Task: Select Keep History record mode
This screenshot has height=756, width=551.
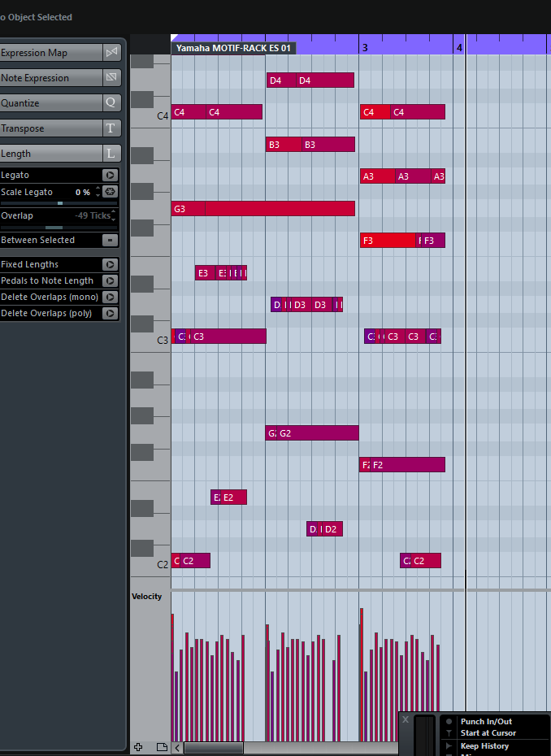Action: point(484,746)
